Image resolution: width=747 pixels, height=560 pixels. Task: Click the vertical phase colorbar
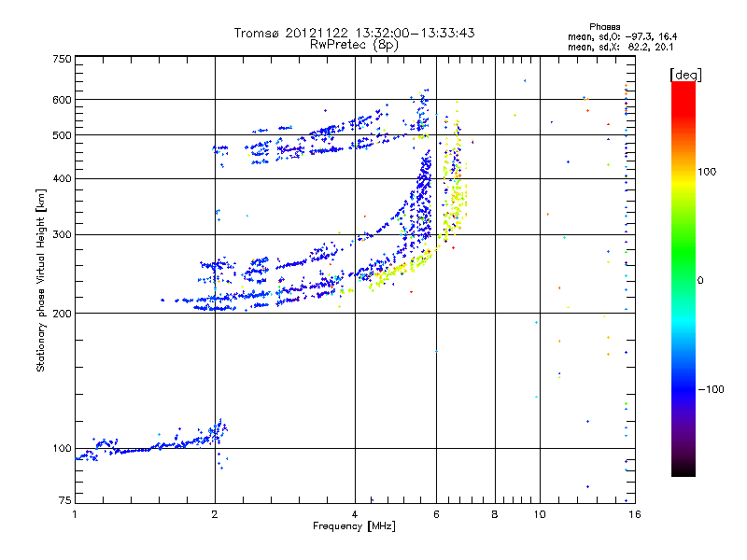(684, 278)
